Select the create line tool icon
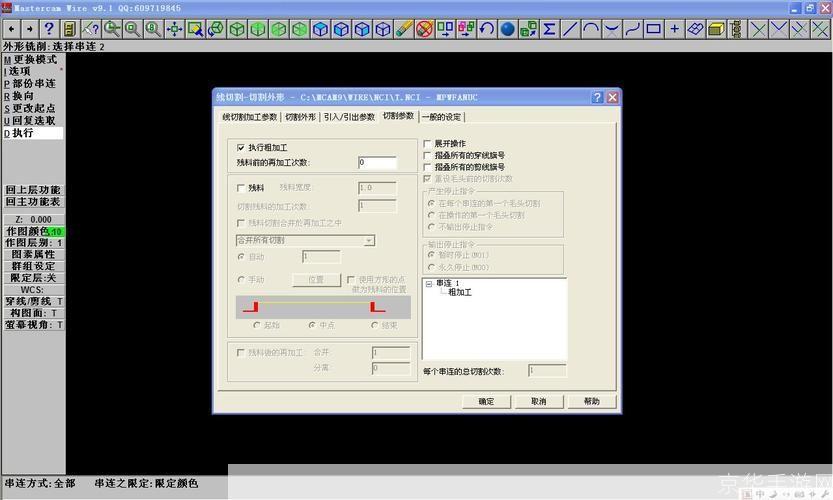Screen dimensions: 833x500 coord(571,29)
